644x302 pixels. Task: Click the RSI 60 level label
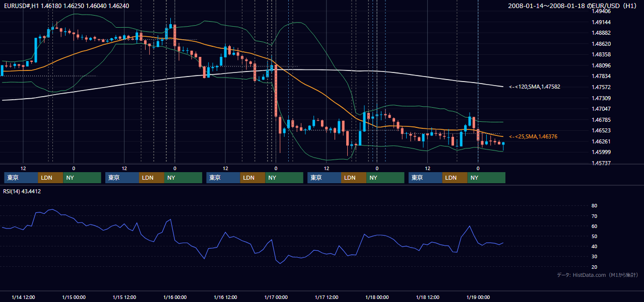click(x=595, y=226)
